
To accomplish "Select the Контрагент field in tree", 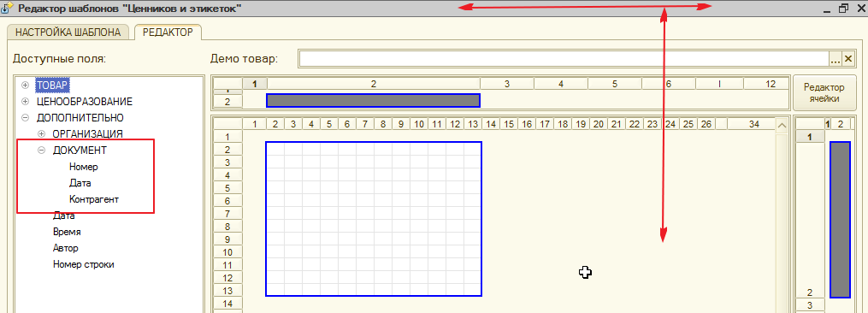I will [x=94, y=199].
